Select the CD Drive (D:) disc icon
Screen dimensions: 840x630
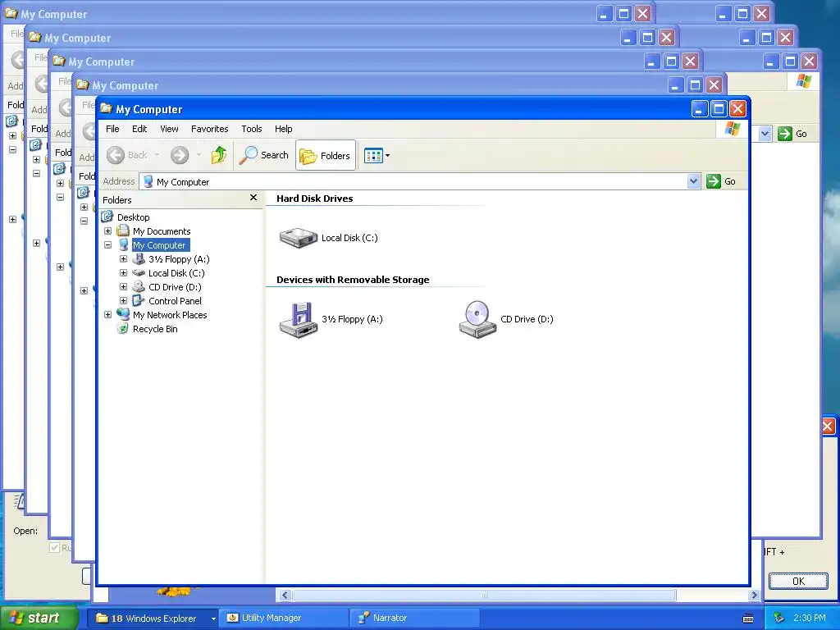477,320
